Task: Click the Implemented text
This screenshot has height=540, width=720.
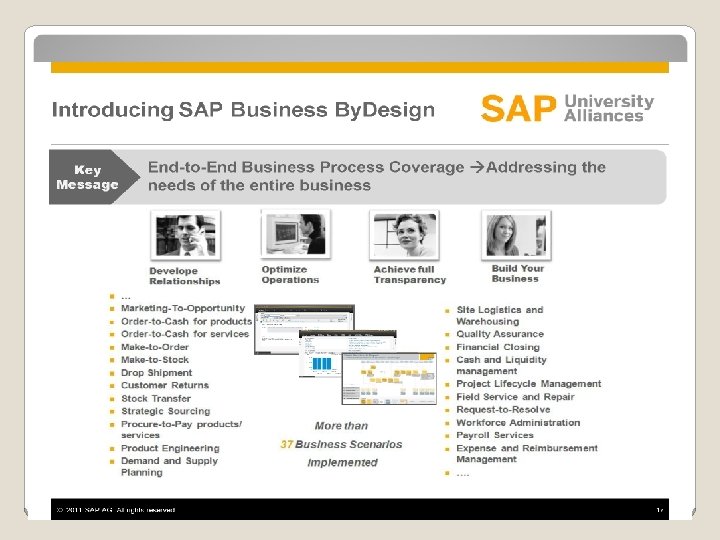Action: [x=343, y=462]
